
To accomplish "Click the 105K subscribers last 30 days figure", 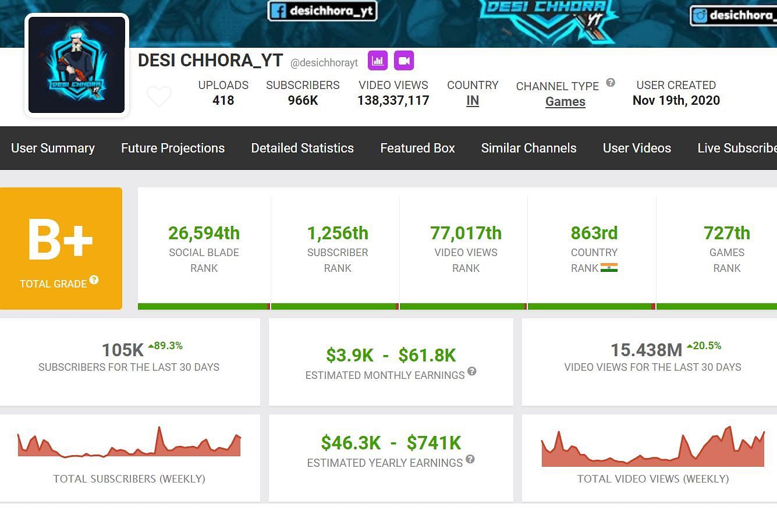I will tap(123, 350).
